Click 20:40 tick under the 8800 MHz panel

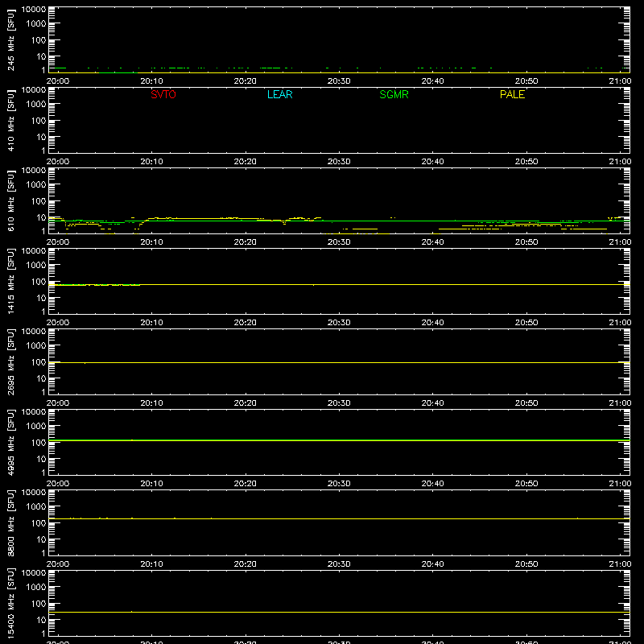[x=432, y=564]
